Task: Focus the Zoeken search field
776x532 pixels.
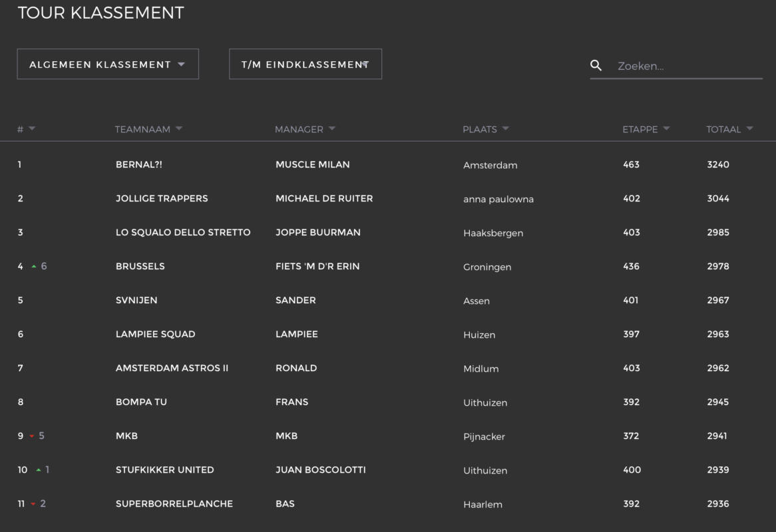Action: point(689,66)
